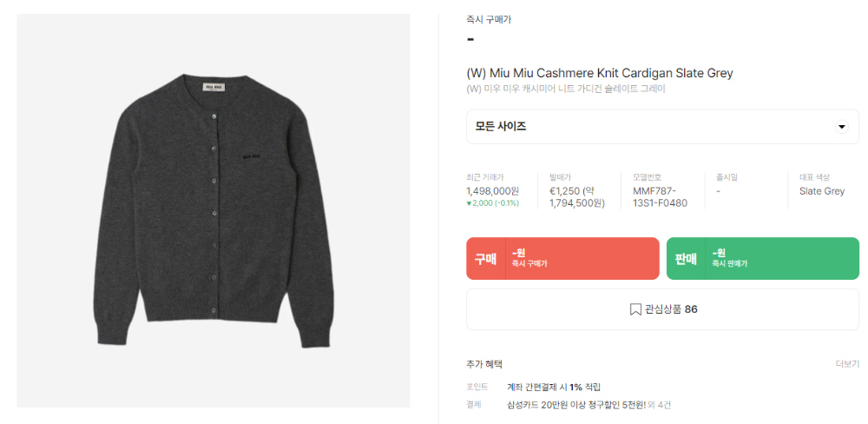Viewport: 868px width, 424px height.
Task: Click the green 판매 sell button
Action: [x=763, y=258]
